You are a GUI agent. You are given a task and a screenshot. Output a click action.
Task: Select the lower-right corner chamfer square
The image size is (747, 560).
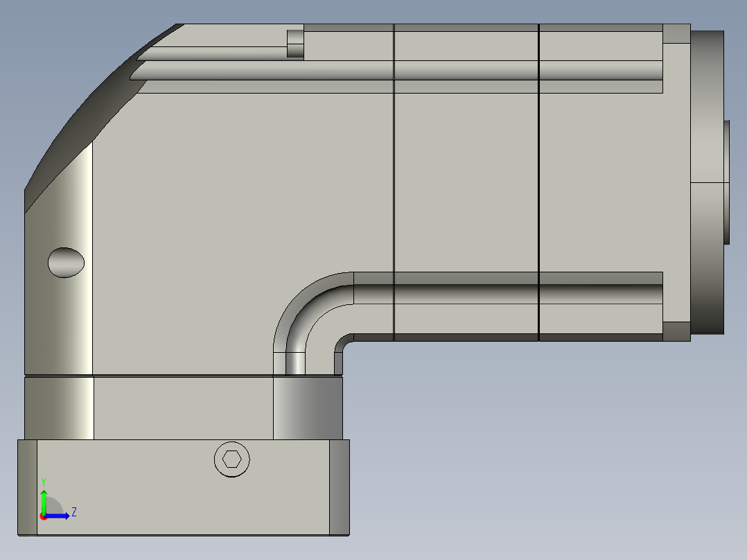(676, 331)
